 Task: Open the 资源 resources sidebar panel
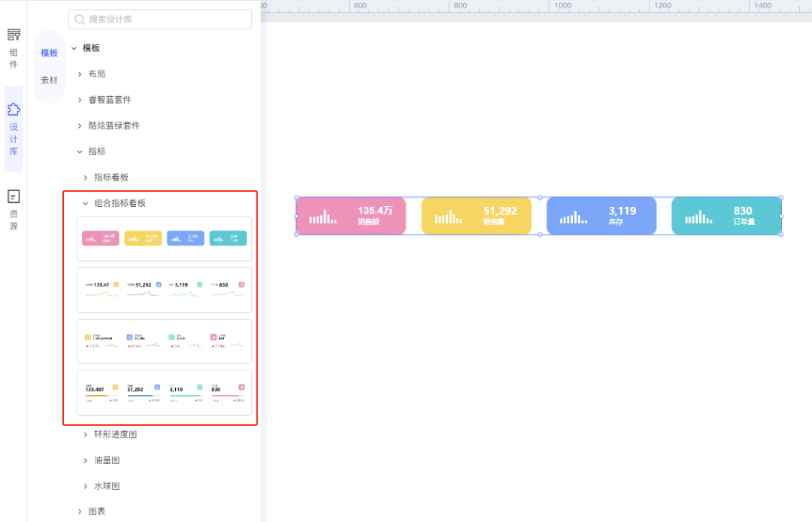coord(14,211)
